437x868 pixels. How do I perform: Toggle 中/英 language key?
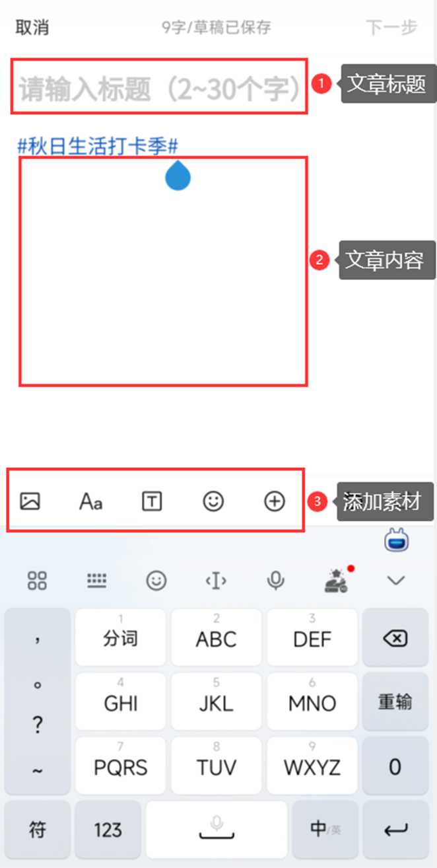(x=325, y=828)
